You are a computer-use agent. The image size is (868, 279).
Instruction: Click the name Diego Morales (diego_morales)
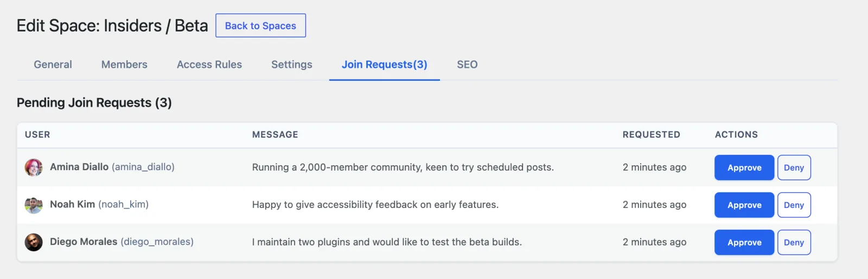[122, 242]
